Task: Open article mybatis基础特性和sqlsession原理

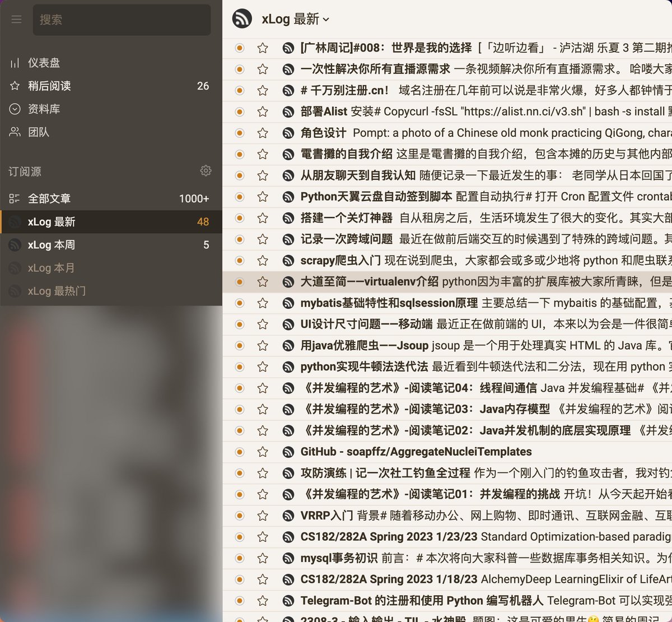Action: coord(389,303)
